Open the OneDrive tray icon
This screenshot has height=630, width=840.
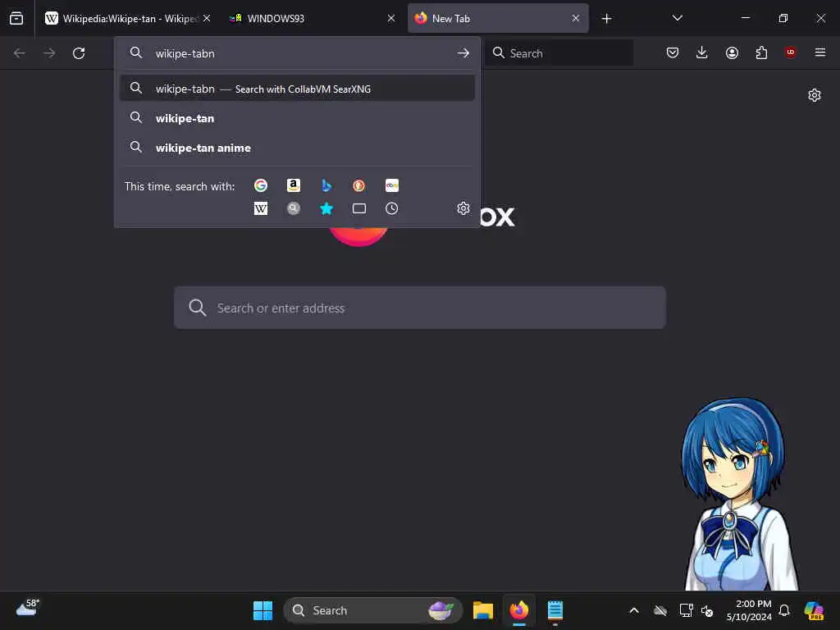660,610
